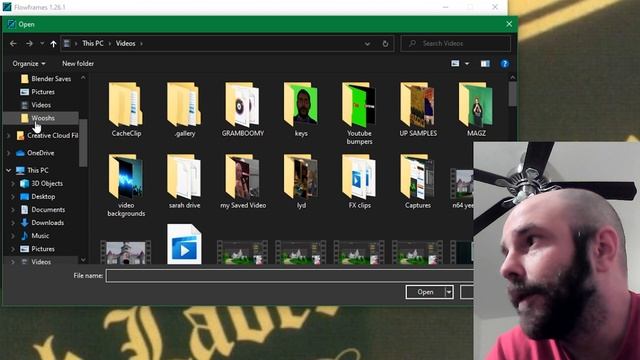The height and width of the screenshot is (360, 640).
Task: Click the sidebar scroll up arrow
Action: click(x=83, y=78)
